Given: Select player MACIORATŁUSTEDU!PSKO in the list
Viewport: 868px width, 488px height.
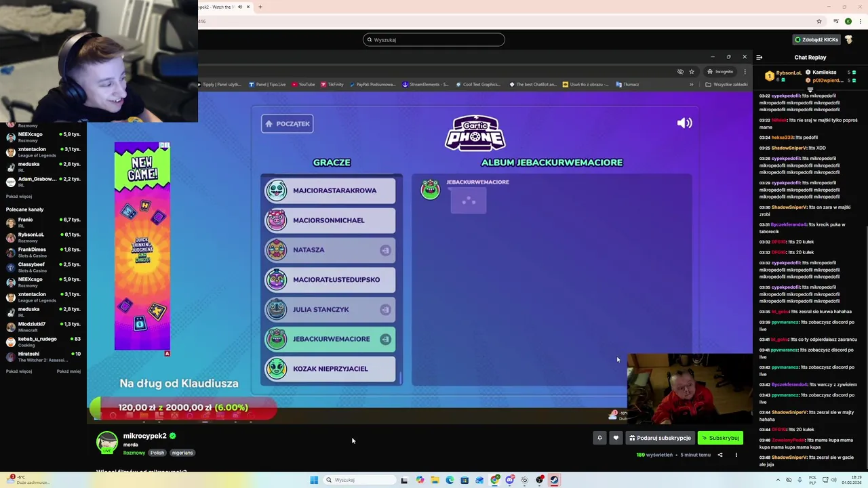Looking at the screenshot, I should (x=330, y=279).
